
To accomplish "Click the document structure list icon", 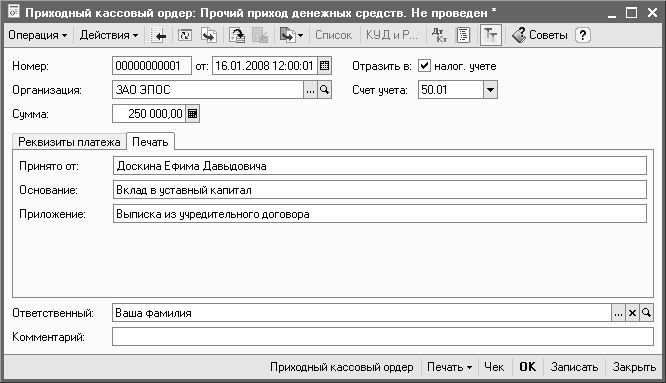I will (x=463, y=35).
